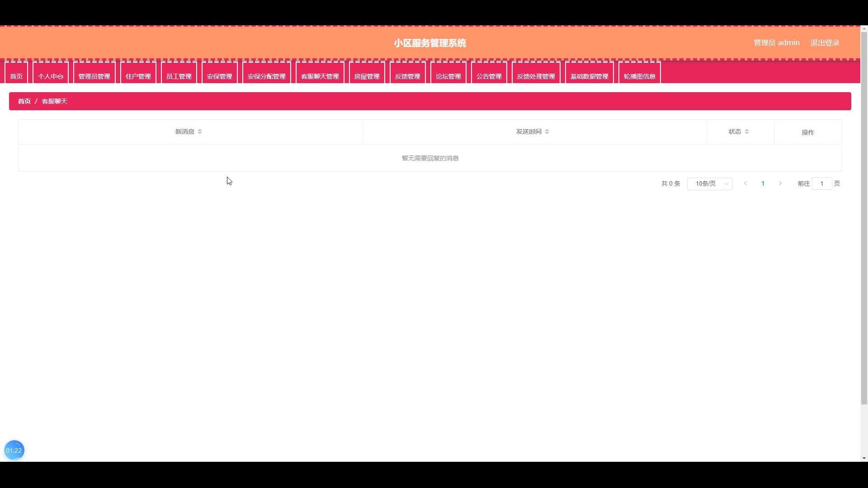Click the blue 01:22 timer bubble
Viewport: 868px width, 488px height.
point(14,450)
